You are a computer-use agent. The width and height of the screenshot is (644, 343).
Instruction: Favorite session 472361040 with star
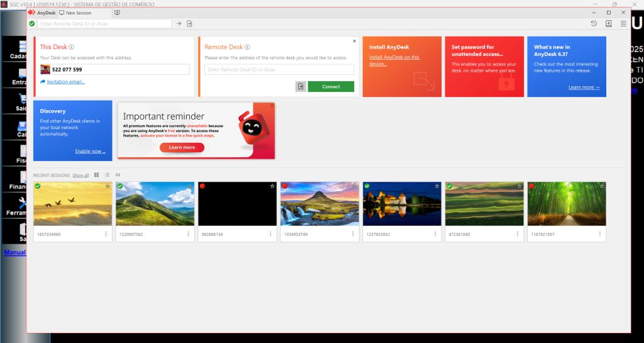click(x=519, y=186)
